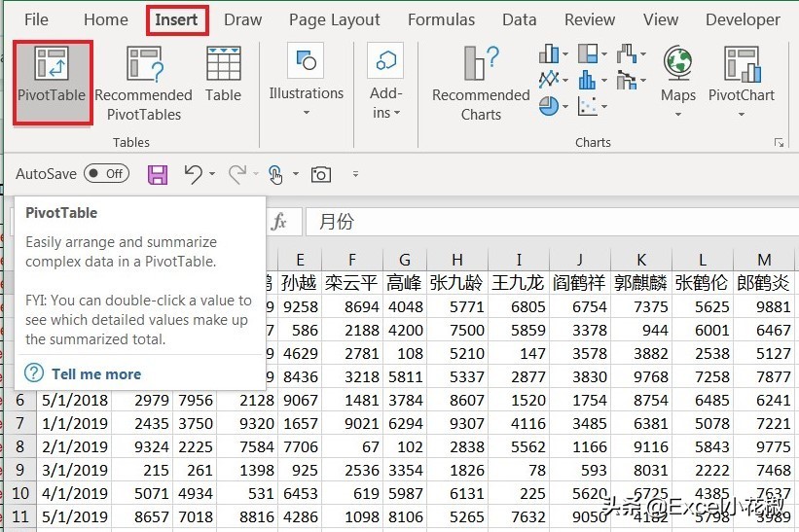
Task: Open the Charts dialog launcher
Action: click(779, 143)
